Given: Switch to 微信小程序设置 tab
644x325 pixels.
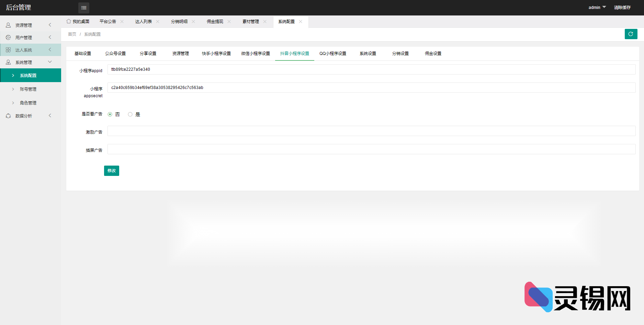Looking at the screenshot, I should click(x=255, y=54).
